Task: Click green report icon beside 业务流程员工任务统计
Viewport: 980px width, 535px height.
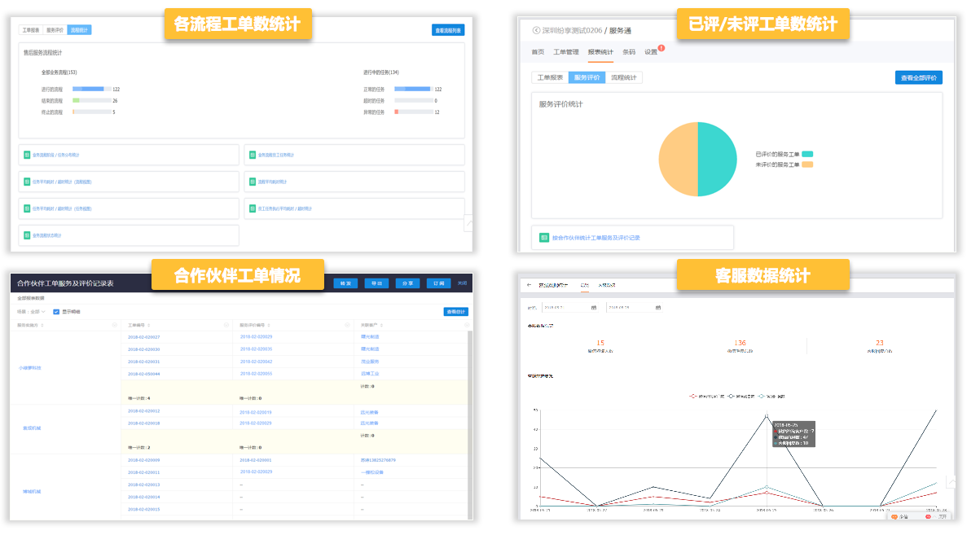Action: (x=253, y=155)
